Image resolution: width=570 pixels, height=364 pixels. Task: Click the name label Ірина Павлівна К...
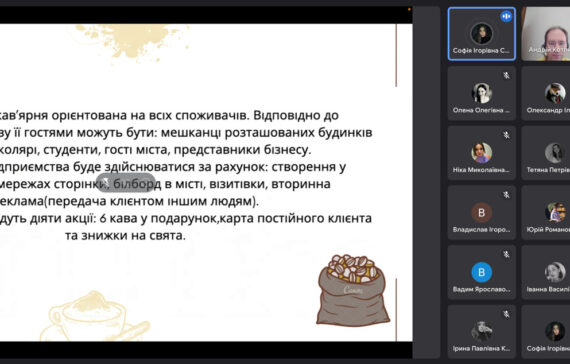tap(481, 348)
